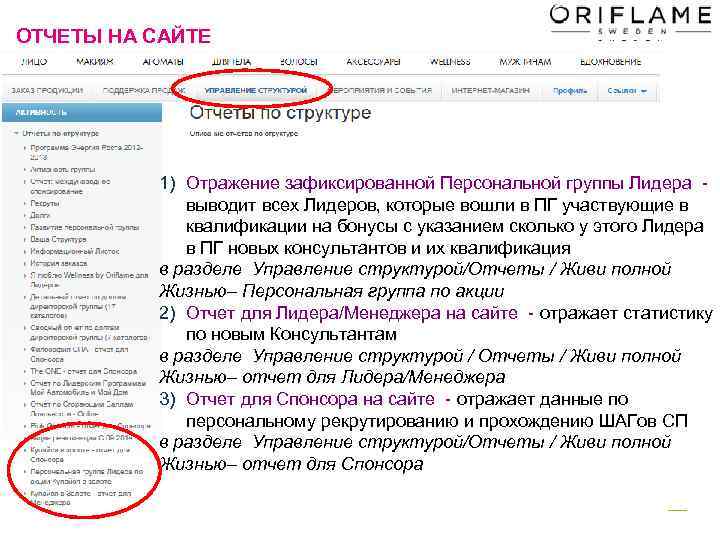Viewport: 720px width, 540px height.
Task: Open the ВОЛОСЫ category
Action: (299, 62)
